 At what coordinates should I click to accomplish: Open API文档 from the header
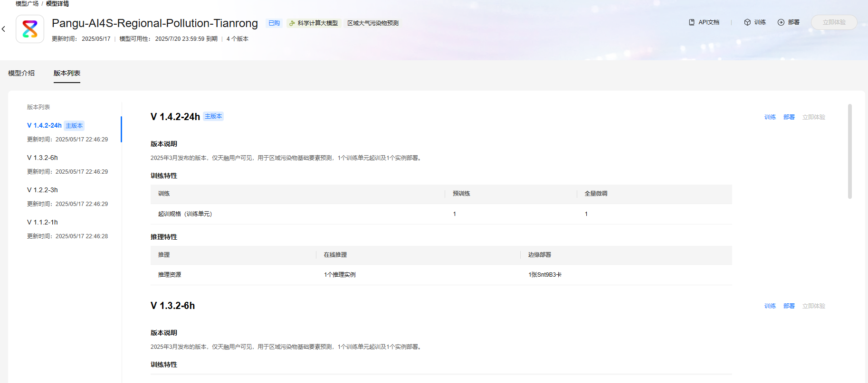click(x=704, y=22)
